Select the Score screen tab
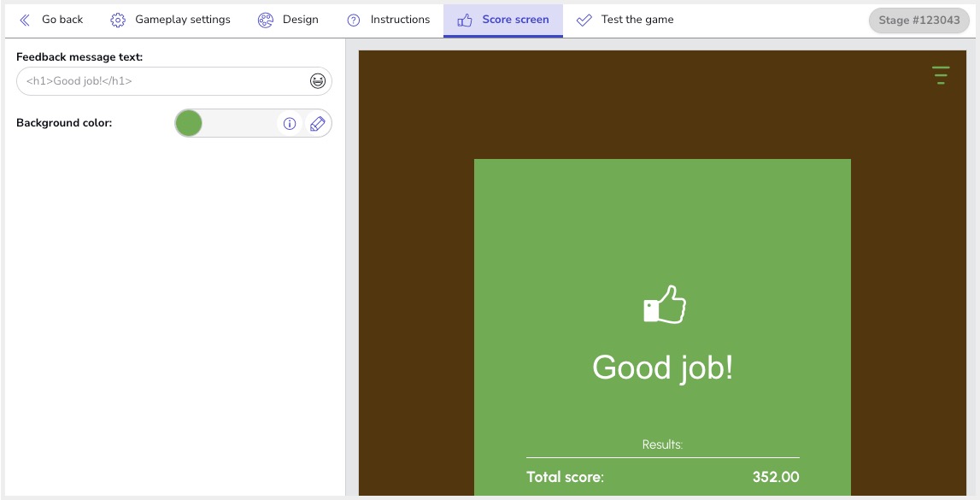This screenshot has height=500, width=980. (x=503, y=20)
